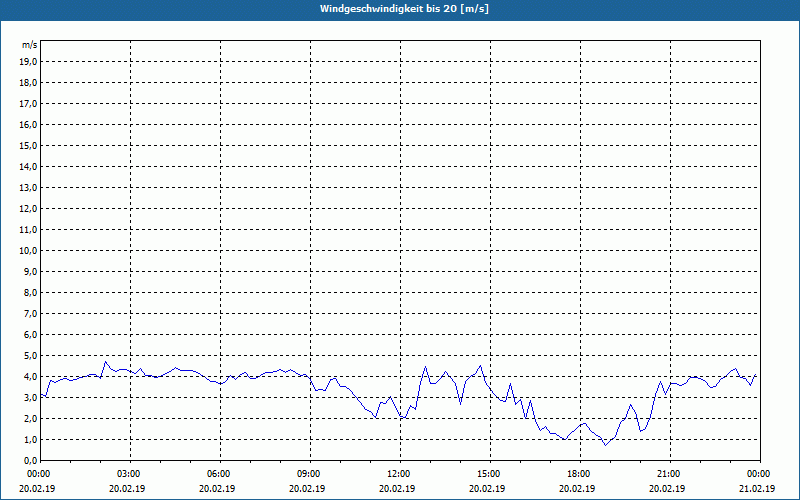
Task: Select the 17,0 y-axis value
Action: tap(28, 104)
